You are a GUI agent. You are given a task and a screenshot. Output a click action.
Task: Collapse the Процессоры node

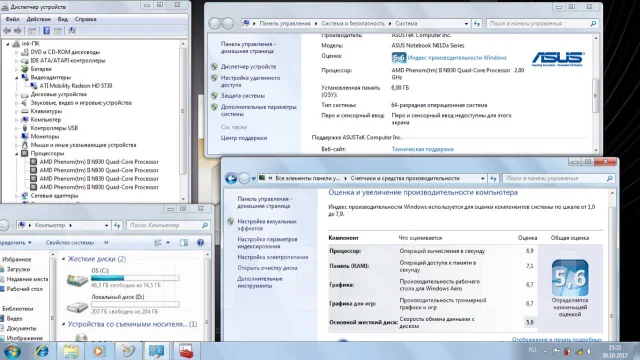point(16,153)
